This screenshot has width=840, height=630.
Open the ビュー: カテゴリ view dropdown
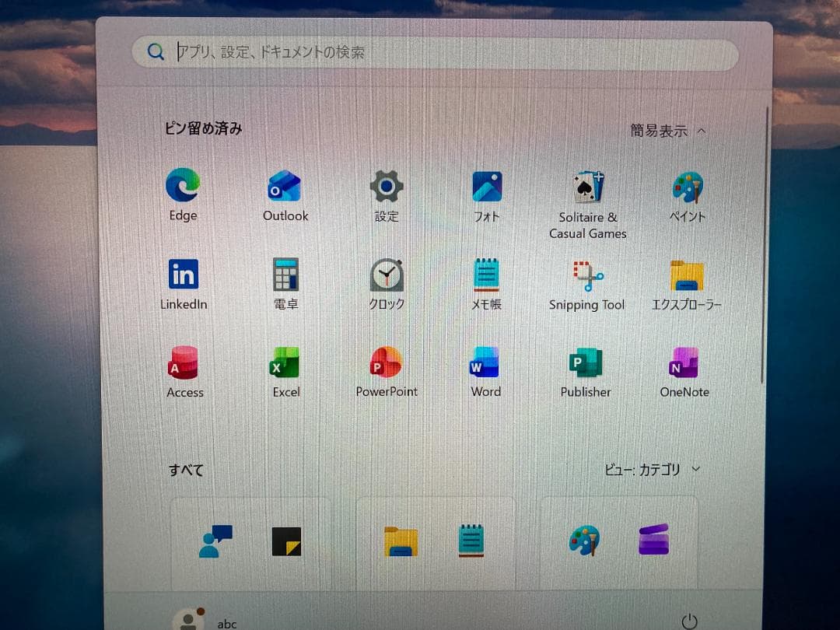point(652,470)
